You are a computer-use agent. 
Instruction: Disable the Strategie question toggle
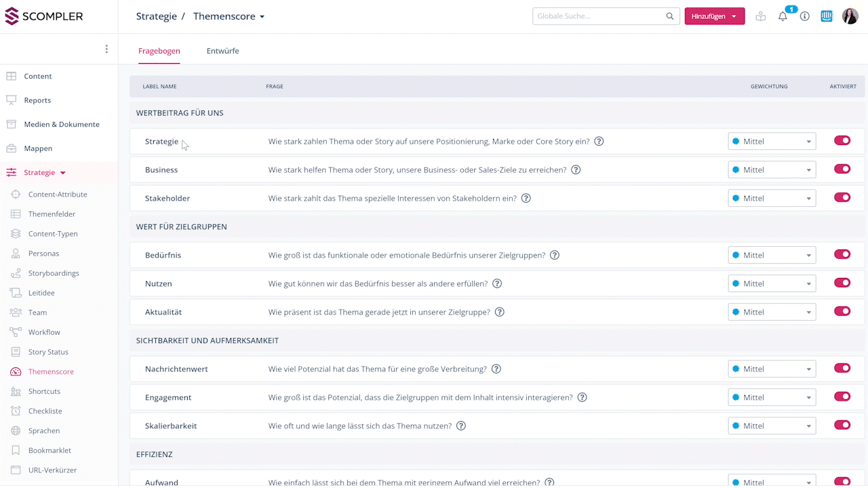(842, 141)
